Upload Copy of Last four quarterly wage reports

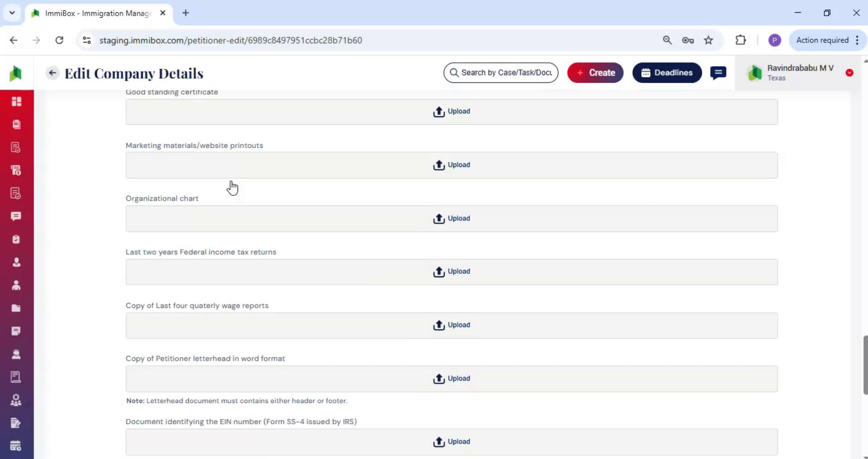(x=452, y=325)
